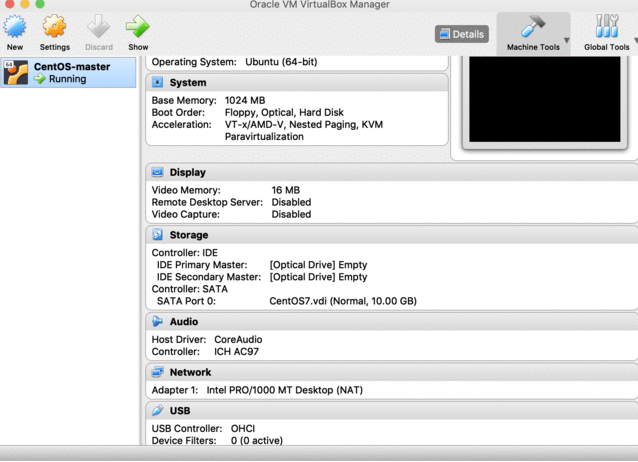Click Ubuntu (64-bit) operating system value
The width and height of the screenshot is (638, 462).
pyautogui.click(x=281, y=62)
